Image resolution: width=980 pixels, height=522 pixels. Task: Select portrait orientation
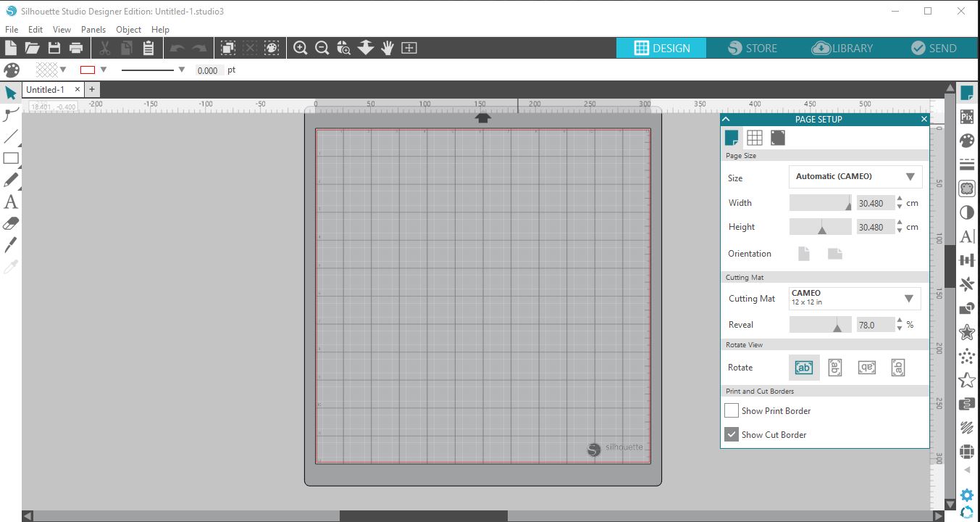click(x=804, y=254)
